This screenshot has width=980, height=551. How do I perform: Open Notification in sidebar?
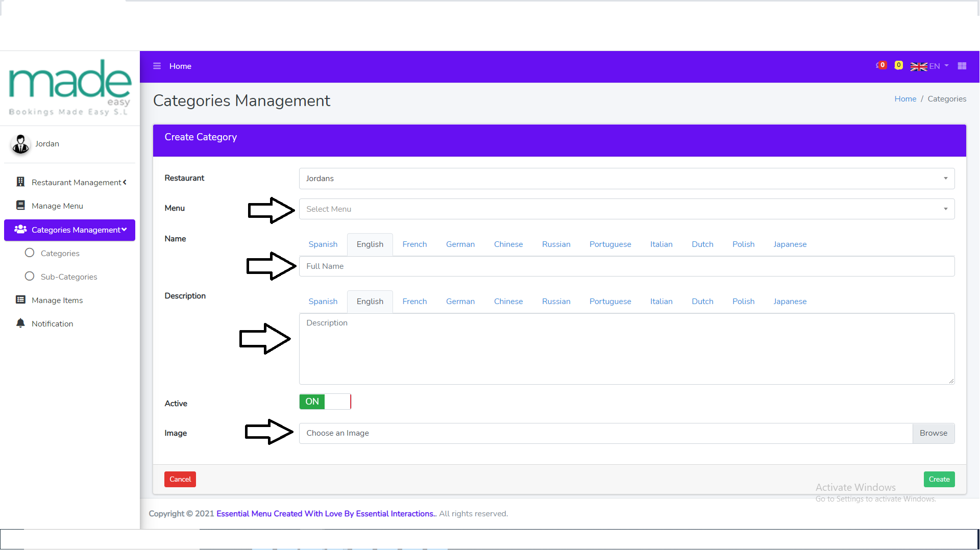click(x=69, y=323)
